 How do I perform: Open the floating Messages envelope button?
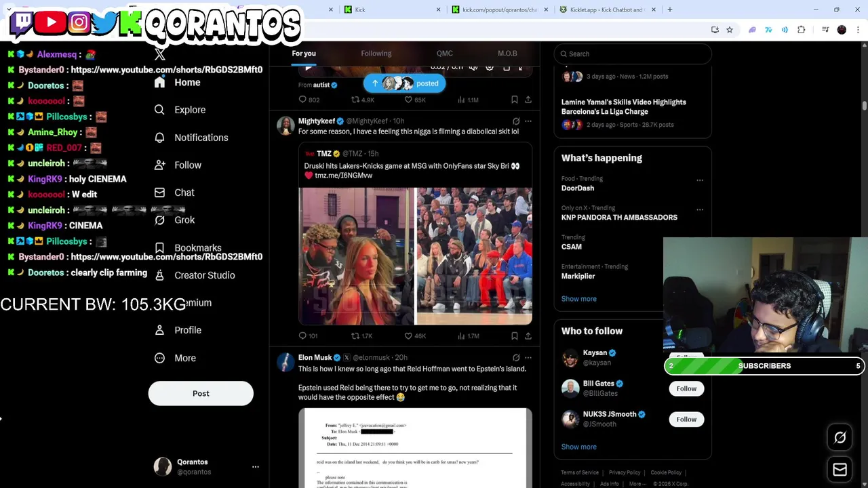click(x=840, y=469)
